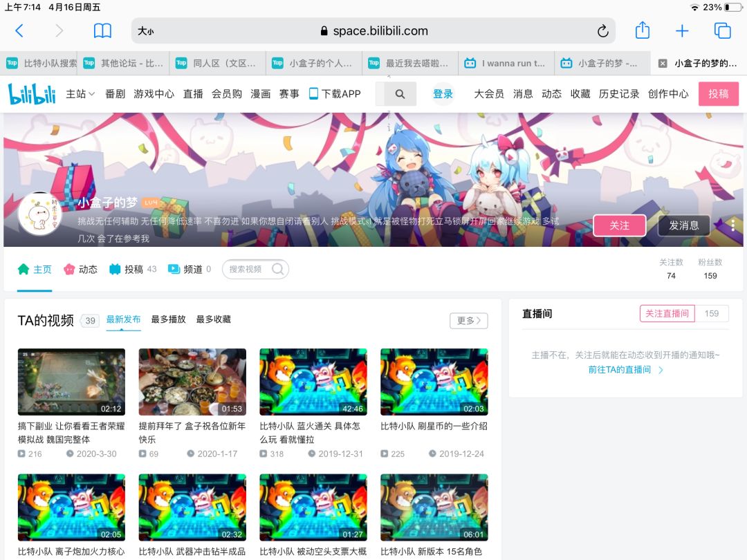Switch to 其他论坛 browser tab
The image size is (747, 560).
coord(123,64)
